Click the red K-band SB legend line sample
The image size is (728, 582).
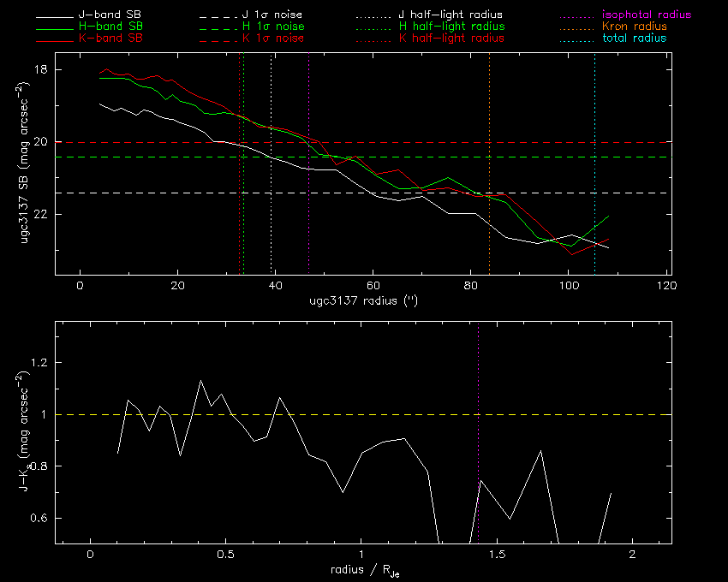click(x=55, y=41)
